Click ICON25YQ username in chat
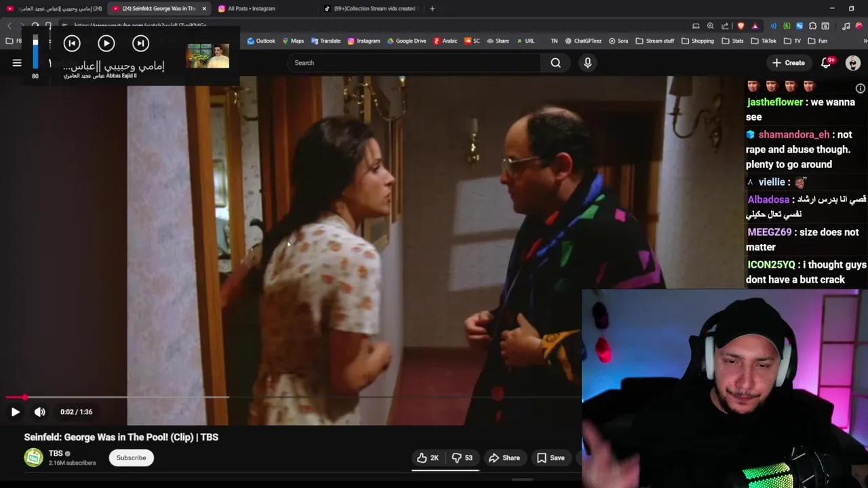 [770, 265]
